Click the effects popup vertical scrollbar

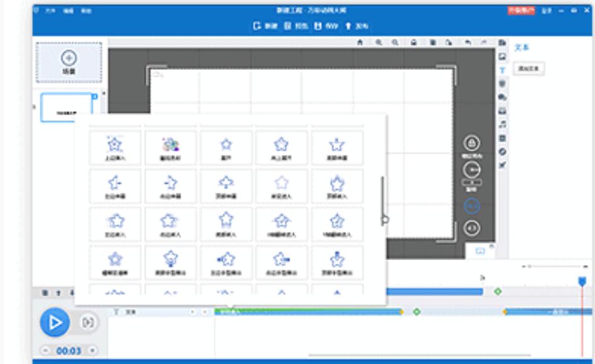pos(383,201)
